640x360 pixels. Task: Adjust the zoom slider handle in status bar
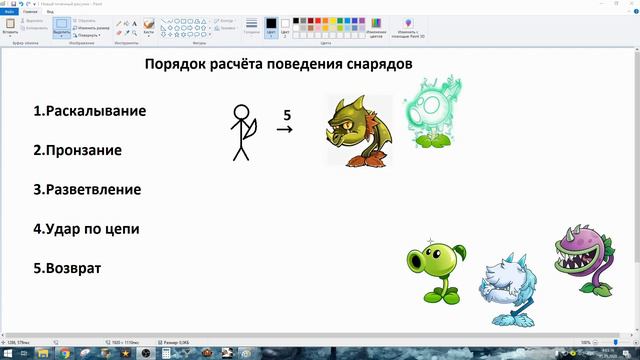pos(616,342)
